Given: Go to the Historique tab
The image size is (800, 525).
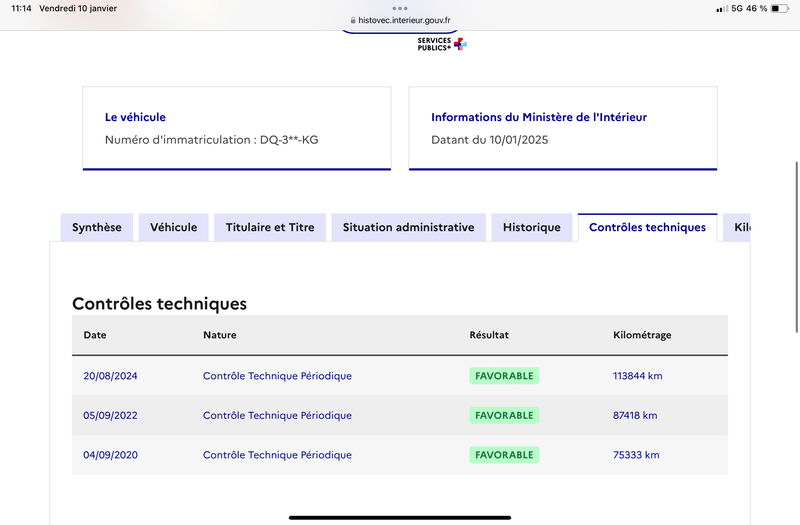Looking at the screenshot, I should (532, 228).
